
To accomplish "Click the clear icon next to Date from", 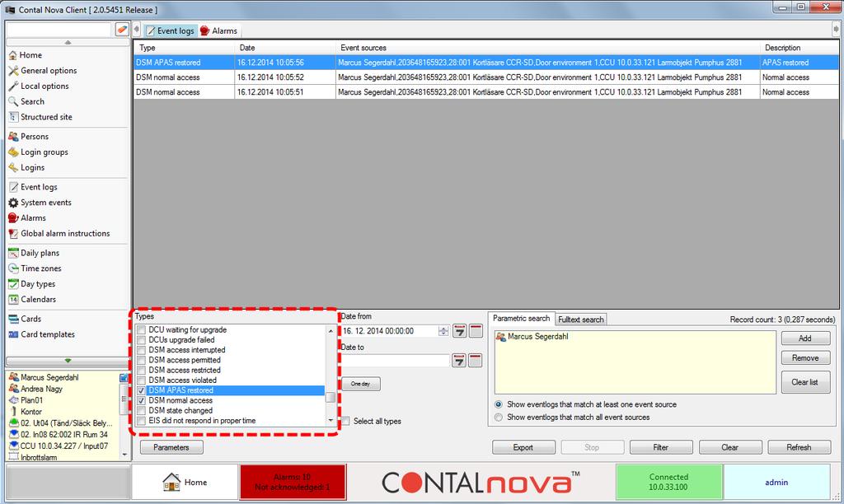I will click(476, 331).
